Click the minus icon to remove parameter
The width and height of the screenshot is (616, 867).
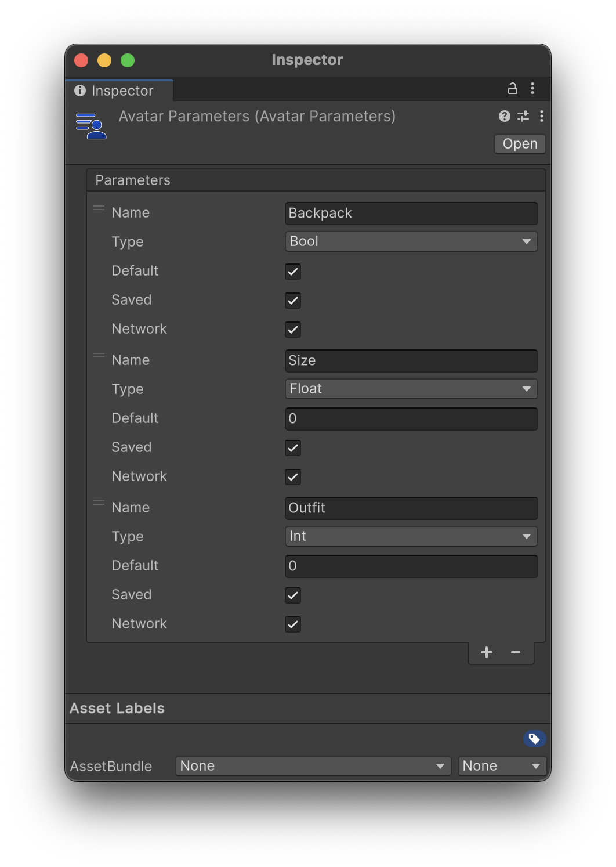(x=516, y=653)
